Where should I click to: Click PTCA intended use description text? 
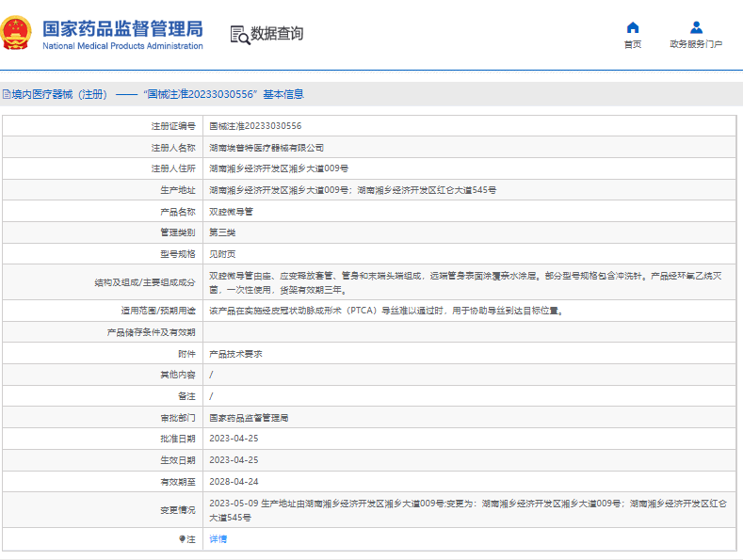tap(387, 311)
